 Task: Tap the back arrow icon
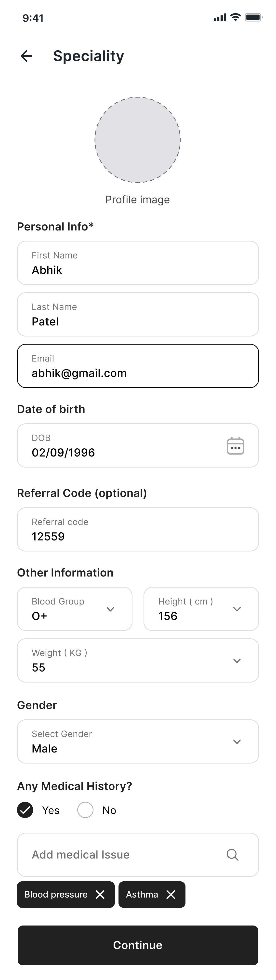point(26,56)
